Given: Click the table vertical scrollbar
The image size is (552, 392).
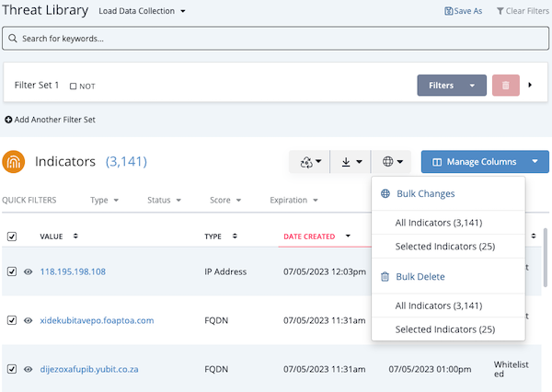Looking at the screenshot, I should pos(546,257).
